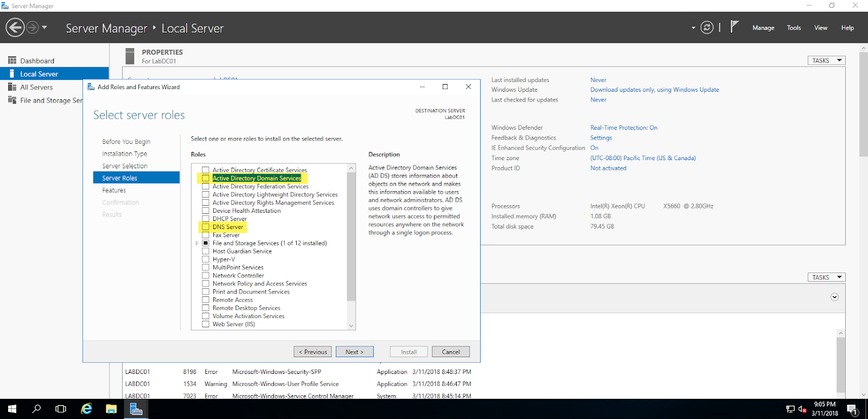Click the roles list vertical scrollbar thumb
Screen dimensions: 868x419
(x=351, y=237)
